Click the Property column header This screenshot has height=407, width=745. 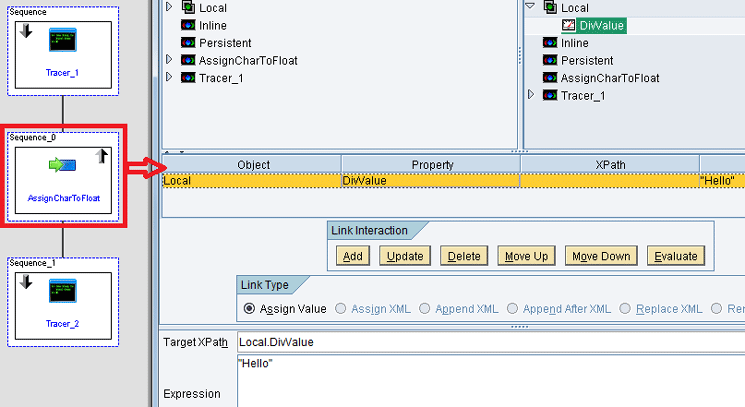point(432,164)
